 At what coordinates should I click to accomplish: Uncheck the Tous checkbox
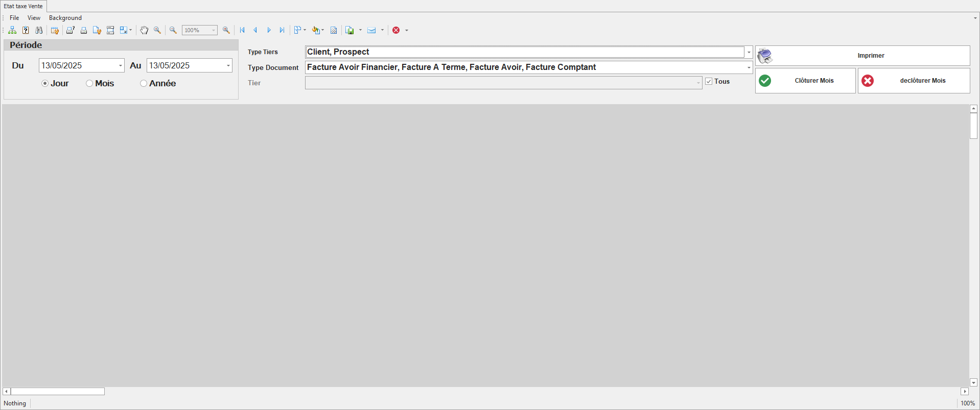pyautogui.click(x=709, y=81)
